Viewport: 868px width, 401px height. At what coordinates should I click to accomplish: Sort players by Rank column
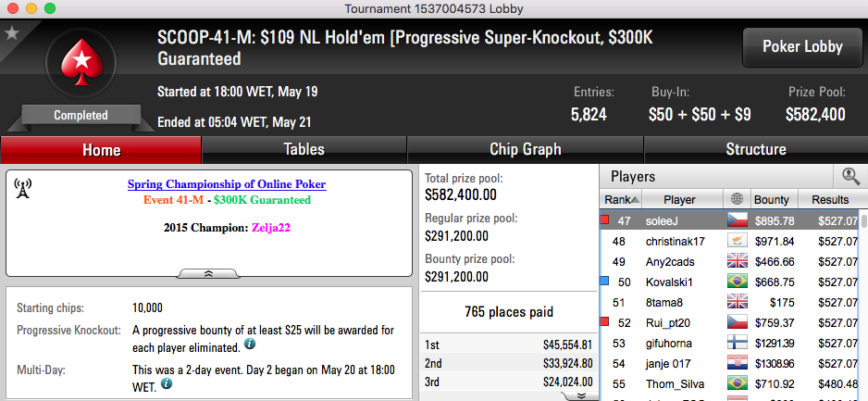(621, 200)
